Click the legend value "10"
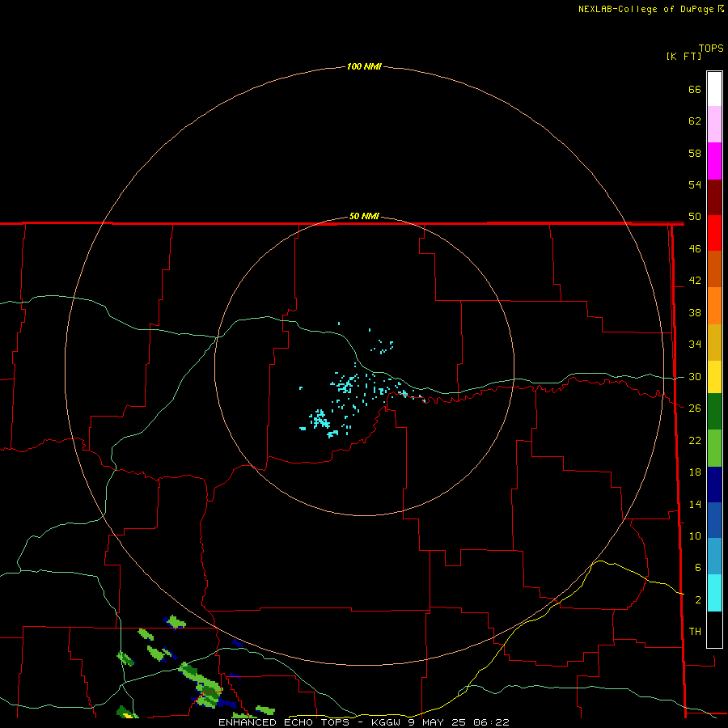The width and height of the screenshot is (728, 728). pyautogui.click(x=695, y=536)
